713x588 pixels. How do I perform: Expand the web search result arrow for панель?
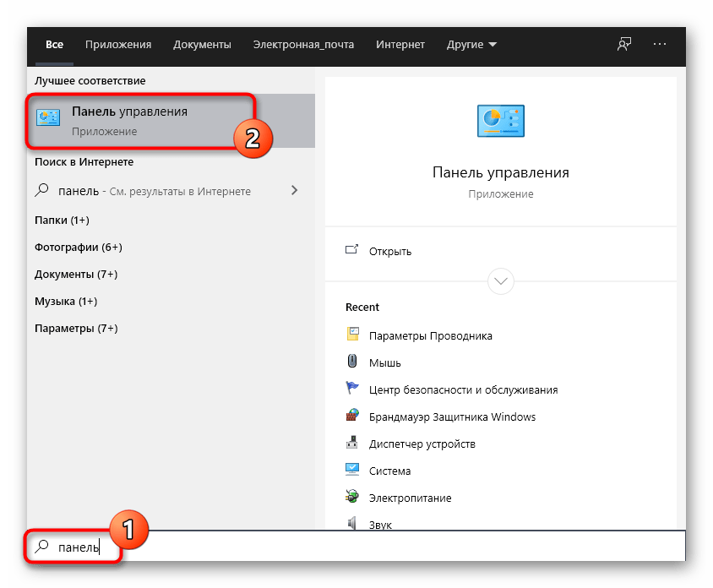[x=294, y=191]
